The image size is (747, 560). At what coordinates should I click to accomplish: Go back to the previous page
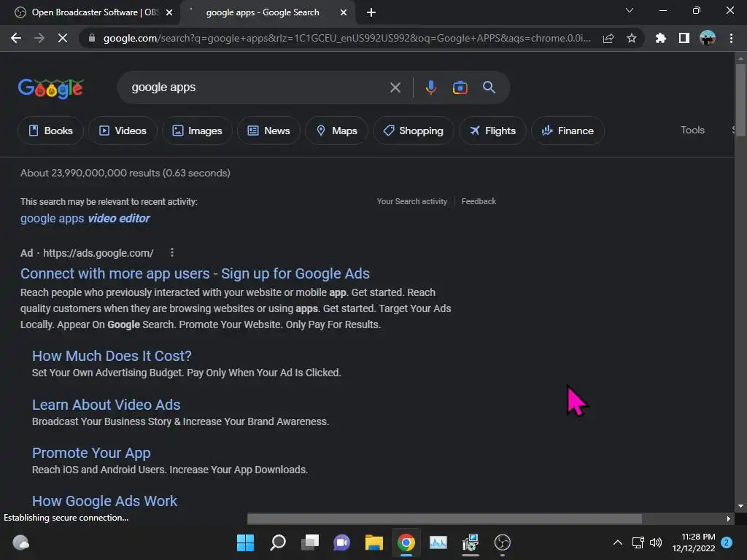point(16,38)
